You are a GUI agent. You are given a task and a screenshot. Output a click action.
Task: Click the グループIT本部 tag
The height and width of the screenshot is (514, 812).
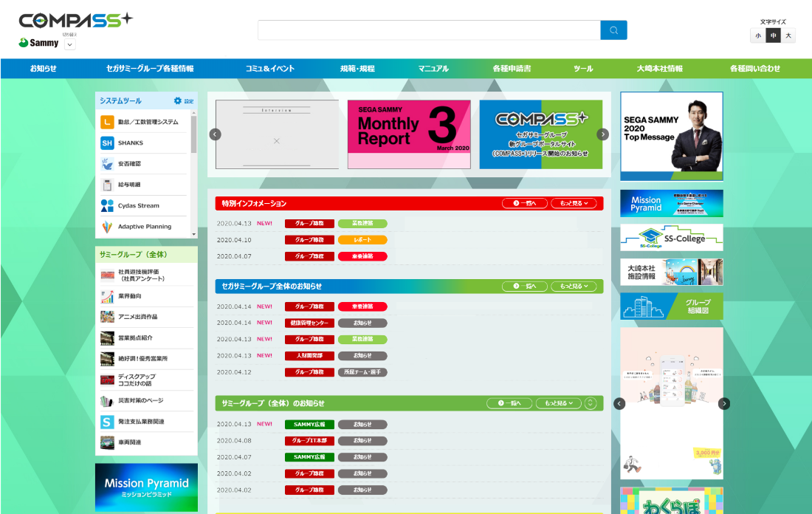tap(309, 440)
